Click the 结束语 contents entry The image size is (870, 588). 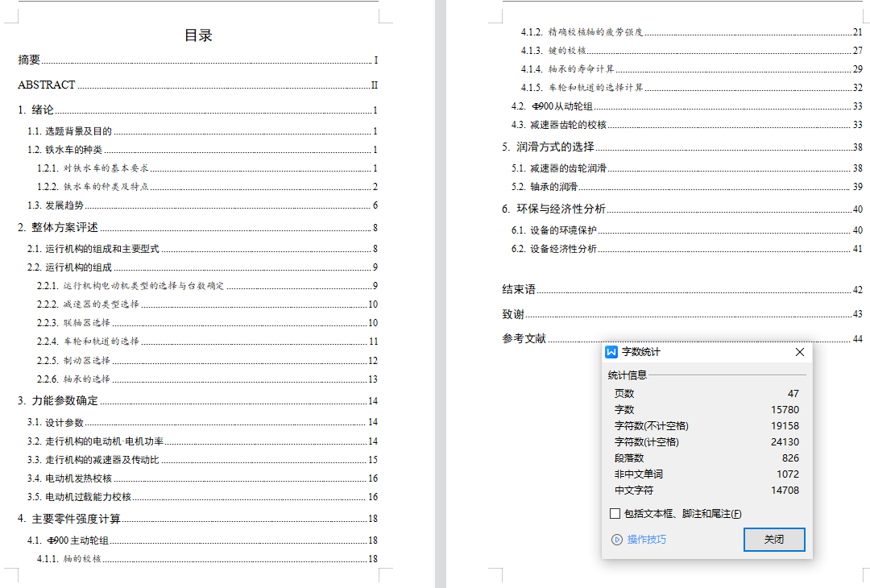[x=682, y=289]
